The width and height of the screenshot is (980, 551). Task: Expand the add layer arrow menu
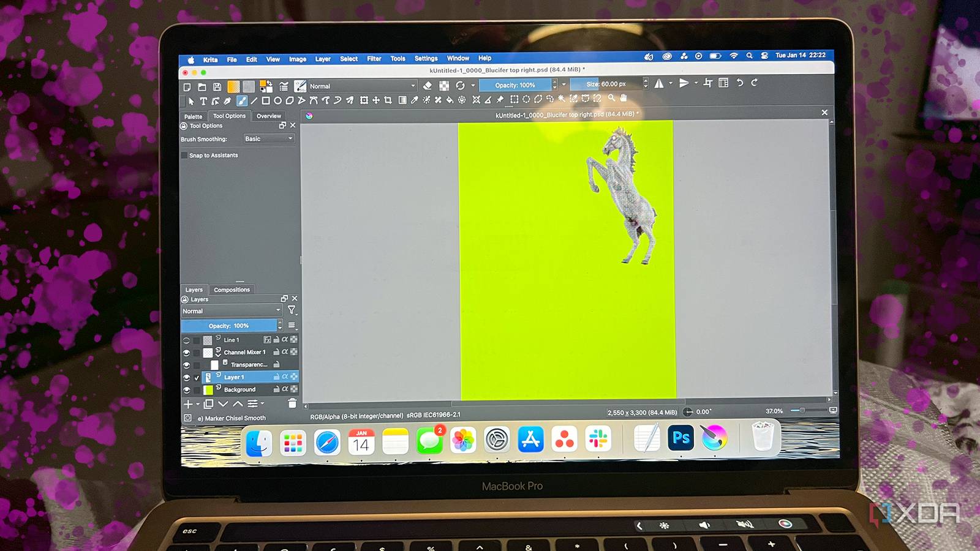click(x=198, y=405)
